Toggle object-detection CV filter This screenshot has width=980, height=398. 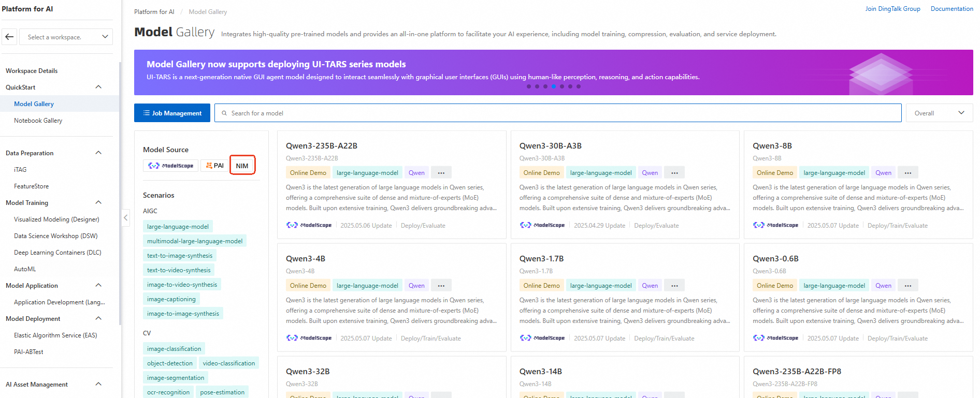click(170, 363)
